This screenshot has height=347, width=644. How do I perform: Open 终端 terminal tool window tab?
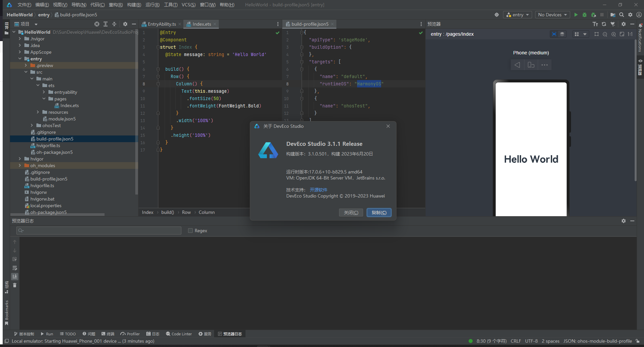pos(108,334)
